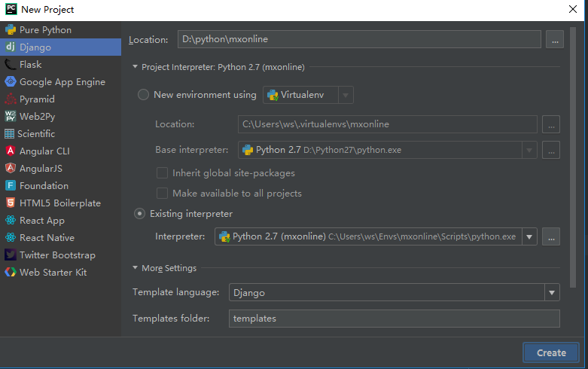Viewport: 588px width, 369px height.
Task: Click the AngularJS shield icon
Action: click(11, 168)
